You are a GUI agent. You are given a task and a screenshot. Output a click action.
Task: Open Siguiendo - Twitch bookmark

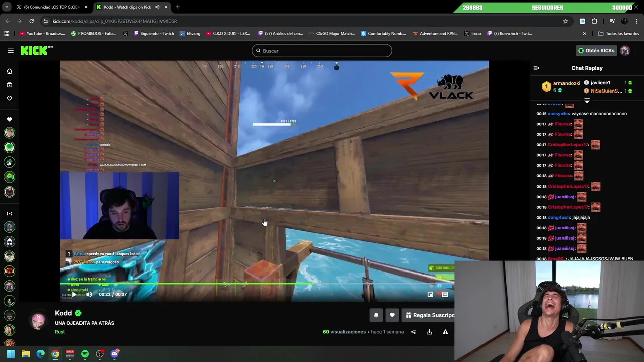point(153,34)
